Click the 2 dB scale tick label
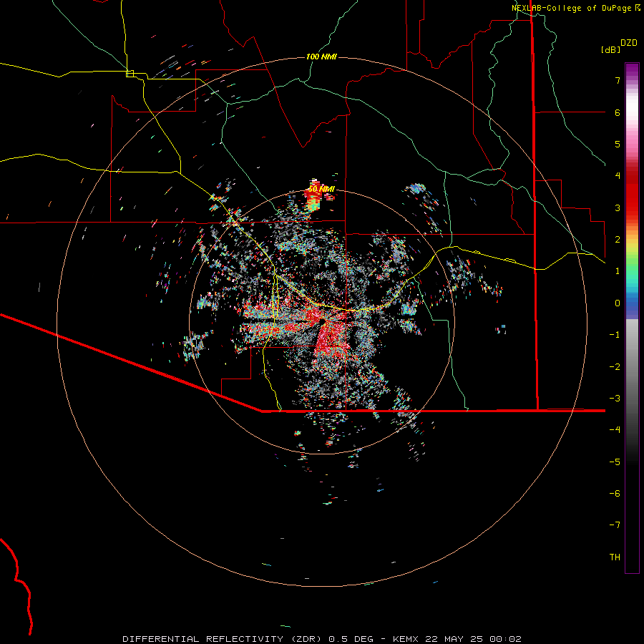Screen dimensions: 644x644 pos(618,240)
